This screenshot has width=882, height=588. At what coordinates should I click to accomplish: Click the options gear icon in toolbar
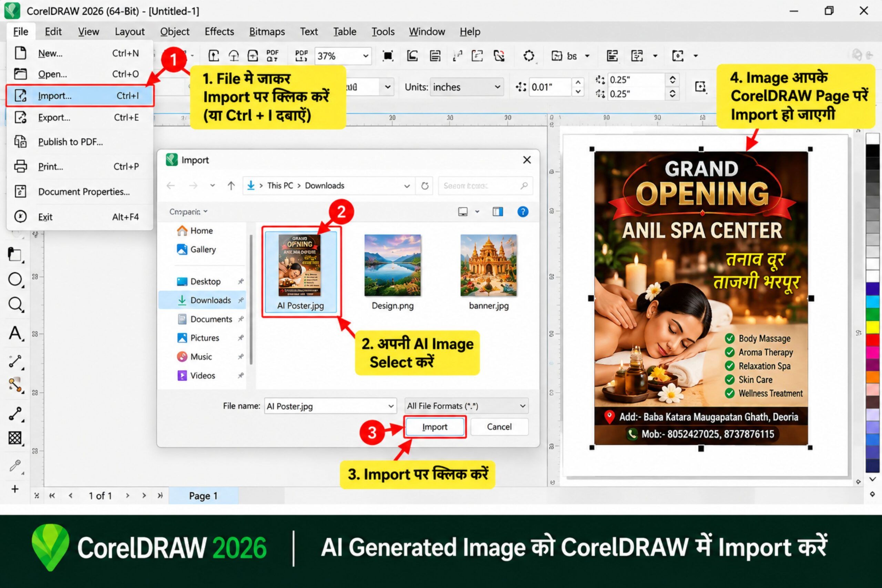click(x=529, y=56)
